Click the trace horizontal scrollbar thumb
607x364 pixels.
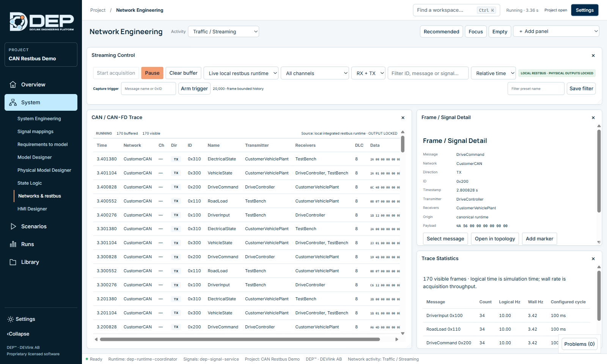click(x=240, y=339)
